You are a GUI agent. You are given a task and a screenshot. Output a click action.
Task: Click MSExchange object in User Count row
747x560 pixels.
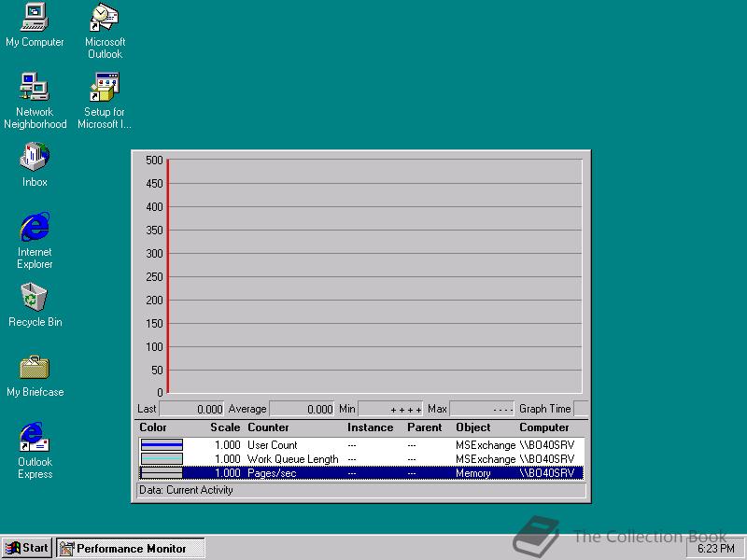(486, 445)
